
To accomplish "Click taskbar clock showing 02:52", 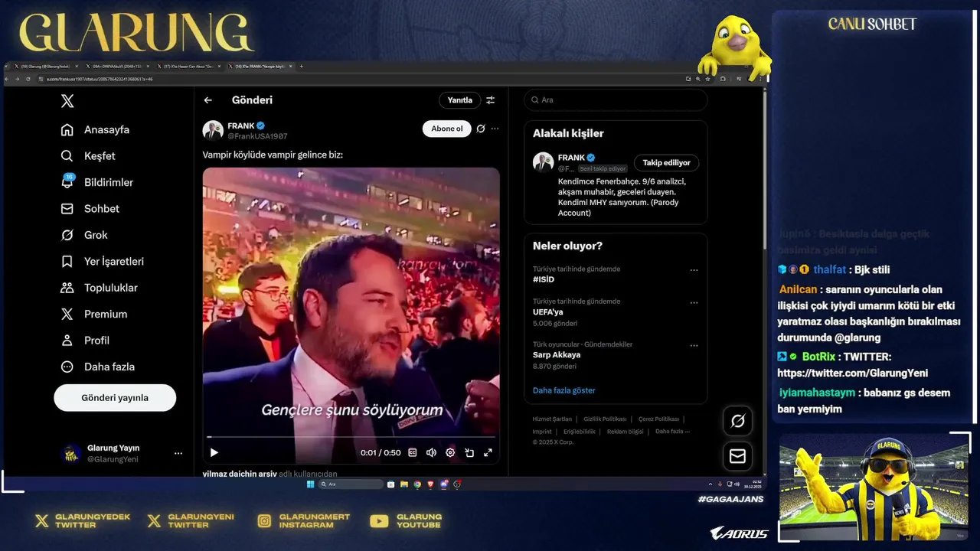I will [x=756, y=484].
